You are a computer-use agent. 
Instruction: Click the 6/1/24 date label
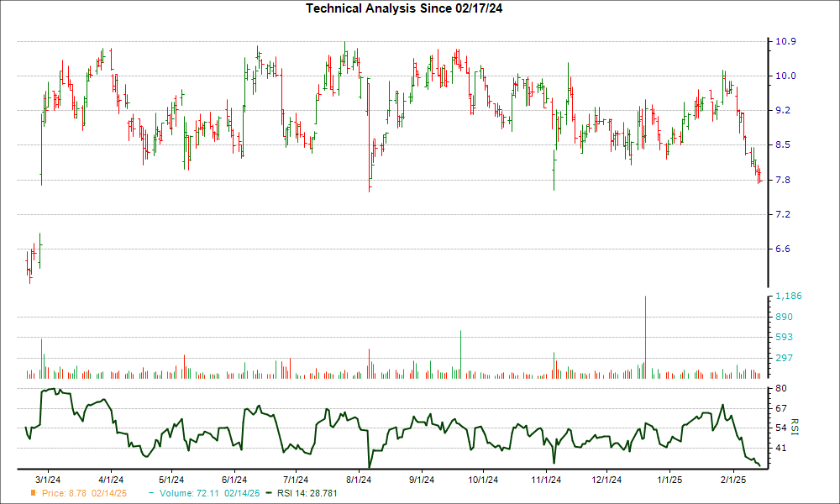pyautogui.click(x=234, y=480)
